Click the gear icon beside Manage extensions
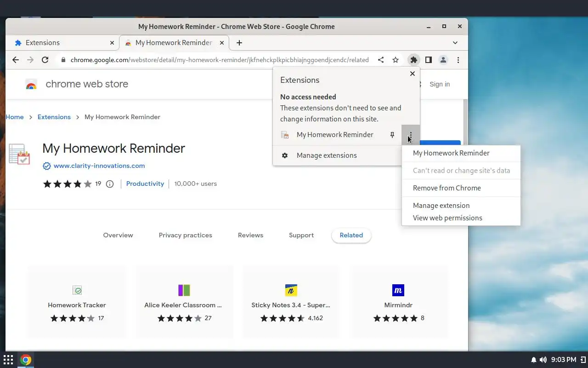 pos(285,155)
